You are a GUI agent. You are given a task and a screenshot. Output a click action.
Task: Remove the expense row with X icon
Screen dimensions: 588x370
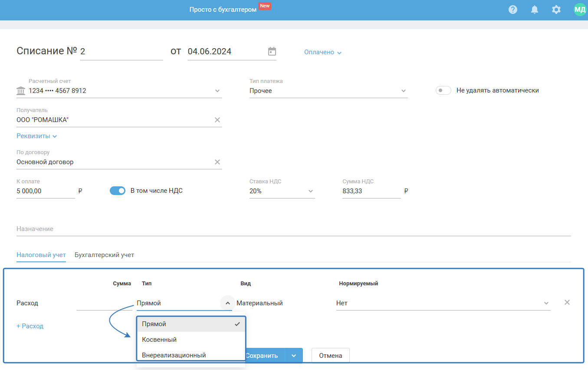(x=567, y=302)
